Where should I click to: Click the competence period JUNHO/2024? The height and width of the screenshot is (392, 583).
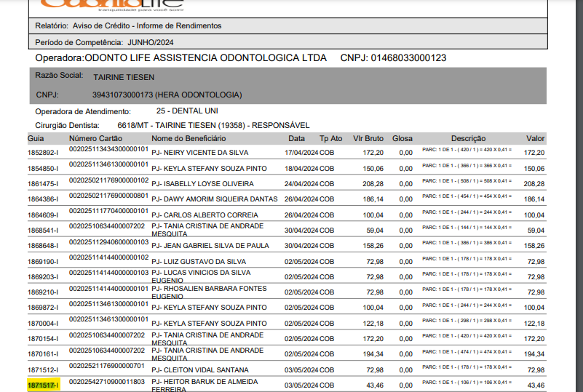(150, 42)
